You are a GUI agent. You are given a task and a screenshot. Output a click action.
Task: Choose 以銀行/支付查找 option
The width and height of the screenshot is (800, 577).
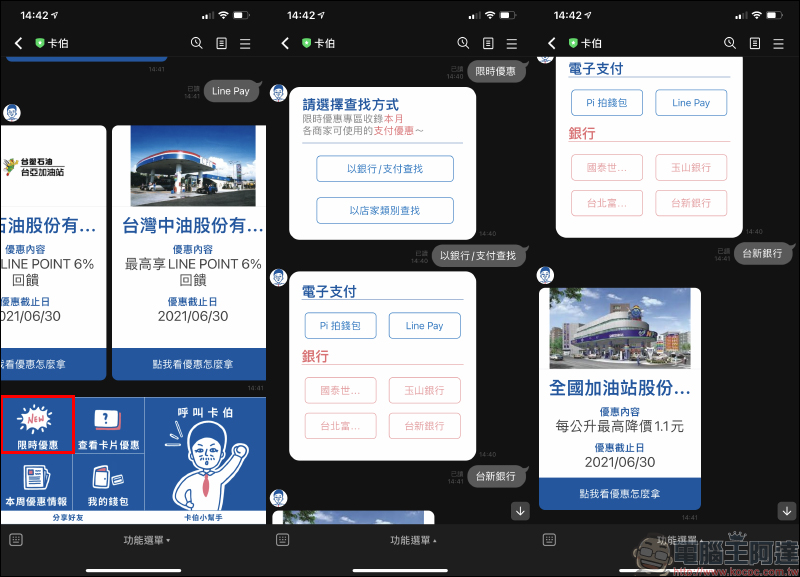(x=385, y=169)
